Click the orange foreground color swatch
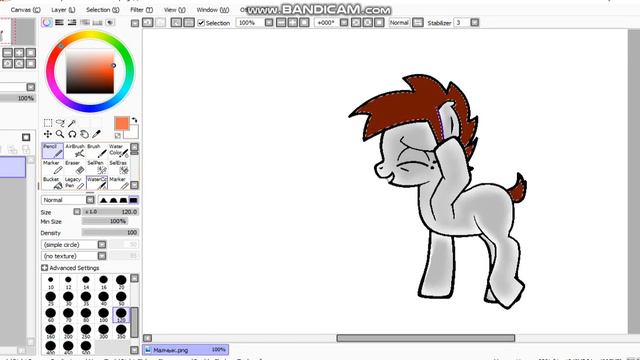Image resolution: width=640 pixels, height=360 pixels. [122, 123]
